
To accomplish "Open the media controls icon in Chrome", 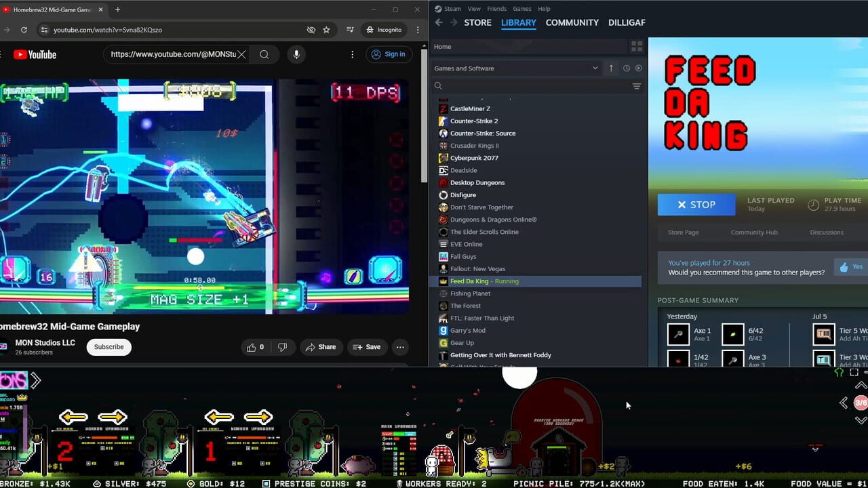I will pyautogui.click(x=350, y=30).
